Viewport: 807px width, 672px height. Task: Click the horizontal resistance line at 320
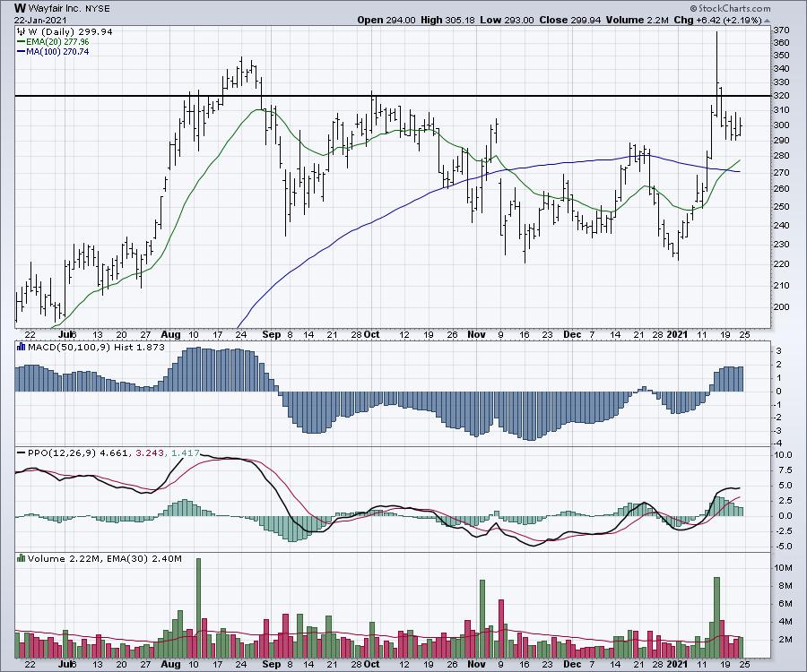[x=393, y=96]
